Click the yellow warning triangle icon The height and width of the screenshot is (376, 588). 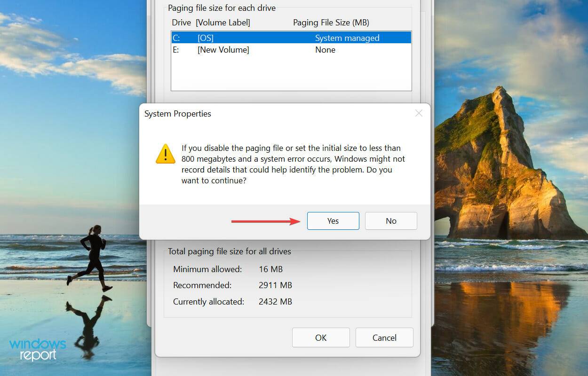coord(165,154)
